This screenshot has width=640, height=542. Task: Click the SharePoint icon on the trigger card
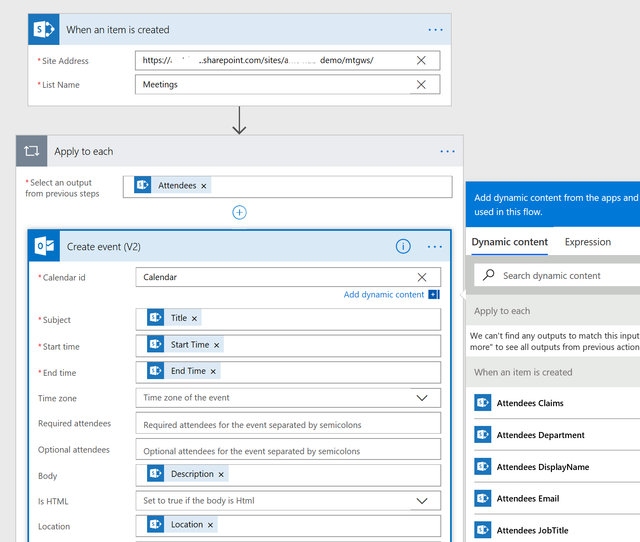click(44, 29)
